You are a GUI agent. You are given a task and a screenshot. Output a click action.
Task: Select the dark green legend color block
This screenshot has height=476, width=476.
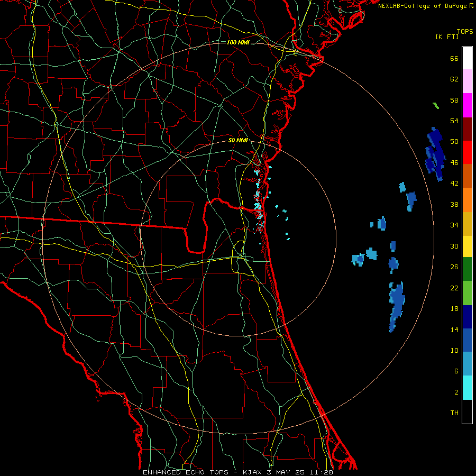pyautogui.click(x=467, y=269)
